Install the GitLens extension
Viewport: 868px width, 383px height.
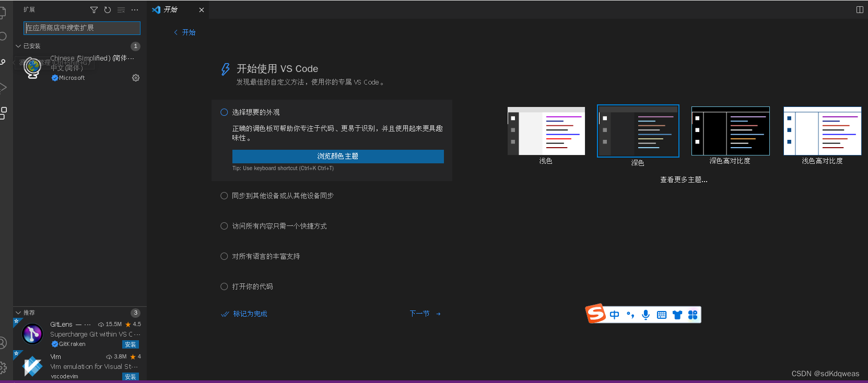pos(131,344)
